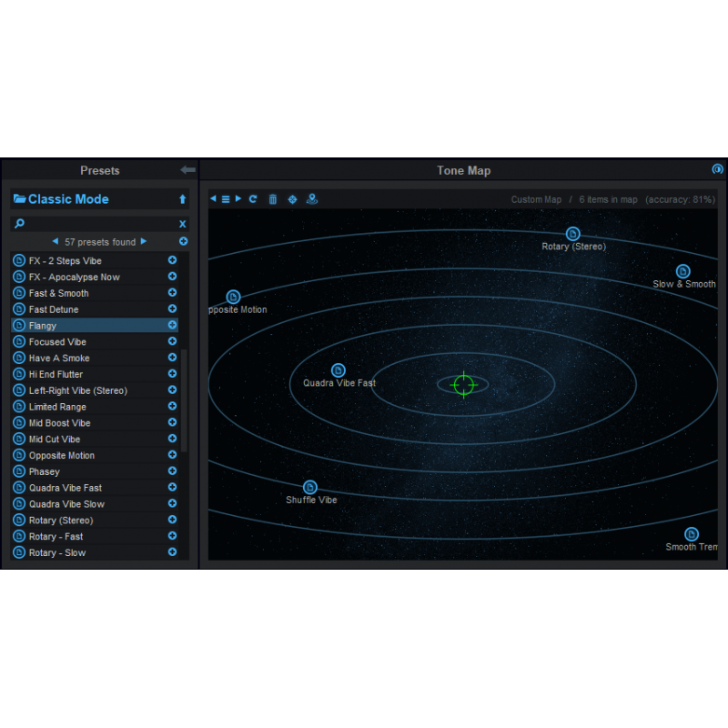This screenshot has height=728, width=728.
Task: Click the center target icon in map toolbar
Action: pos(292,199)
